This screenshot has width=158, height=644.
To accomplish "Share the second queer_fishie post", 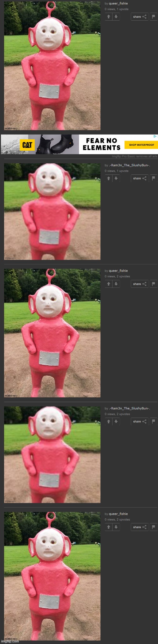I will [x=140, y=284].
